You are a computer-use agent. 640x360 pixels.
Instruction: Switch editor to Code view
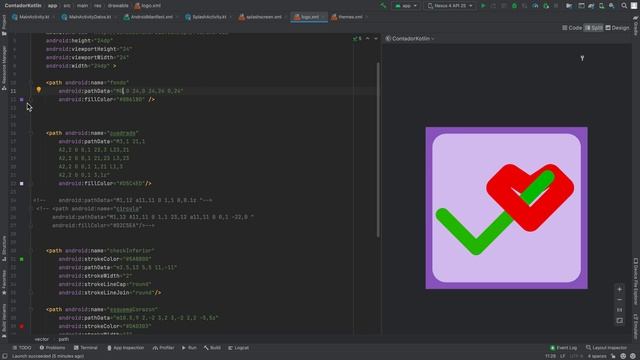click(x=572, y=28)
